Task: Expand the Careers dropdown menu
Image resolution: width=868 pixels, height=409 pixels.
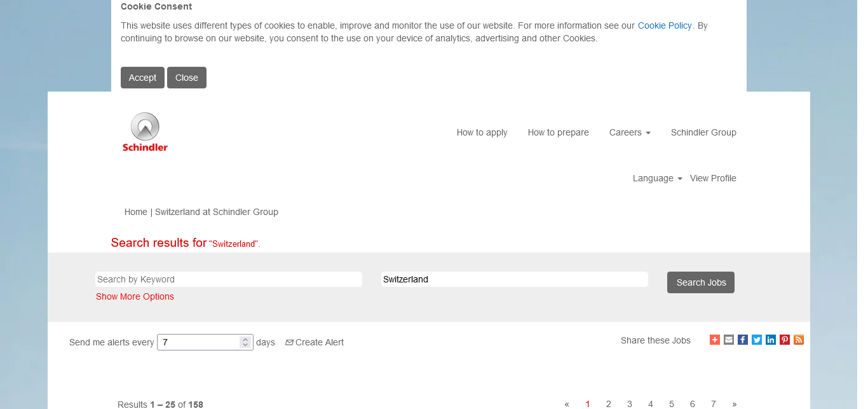Action: [x=629, y=132]
